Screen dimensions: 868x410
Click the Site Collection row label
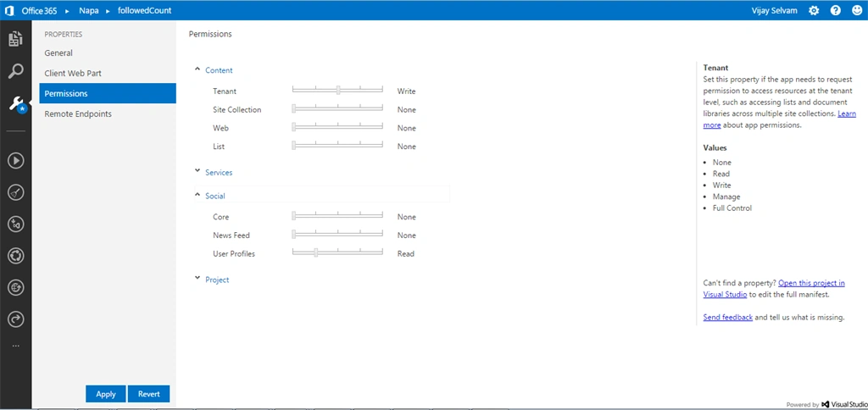[x=237, y=109]
